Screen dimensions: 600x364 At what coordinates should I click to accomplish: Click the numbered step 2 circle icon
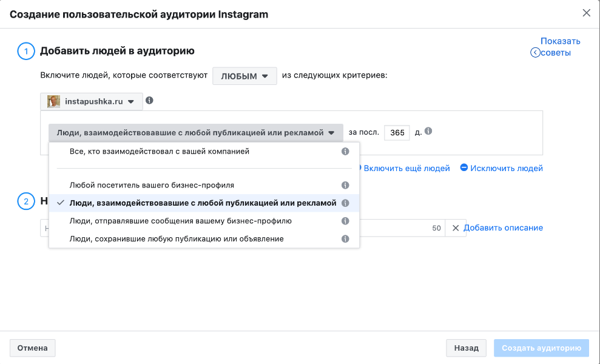tap(25, 201)
